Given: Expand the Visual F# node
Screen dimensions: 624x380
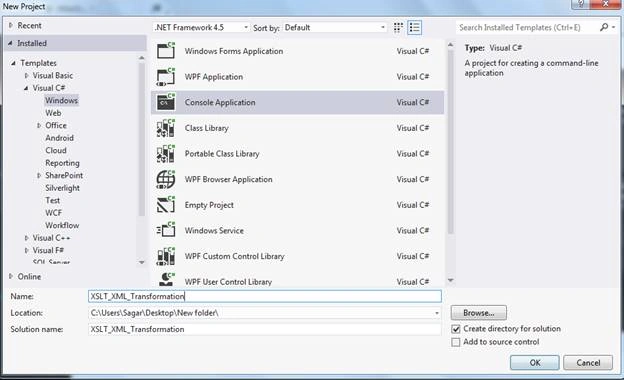Looking at the screenshot, I should click(26, 250).
